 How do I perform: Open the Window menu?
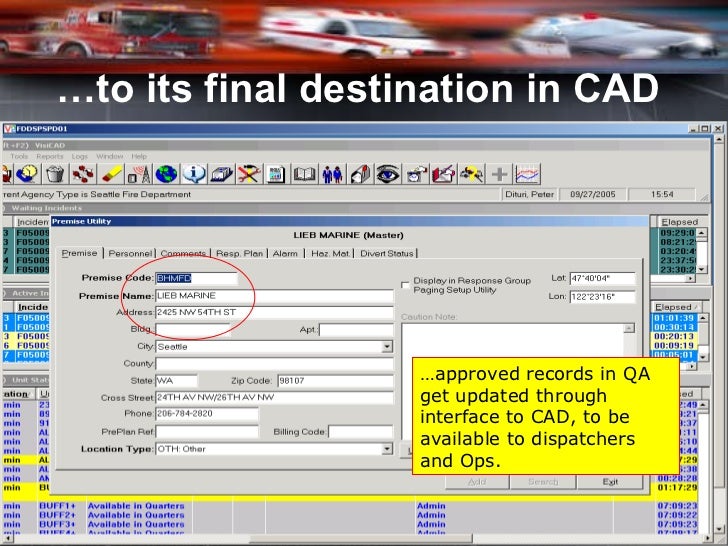pos(110,156)
